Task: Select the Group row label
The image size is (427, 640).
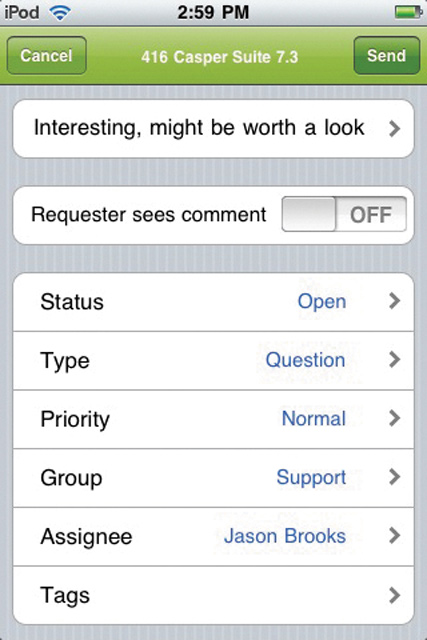Action: point(71,478)
